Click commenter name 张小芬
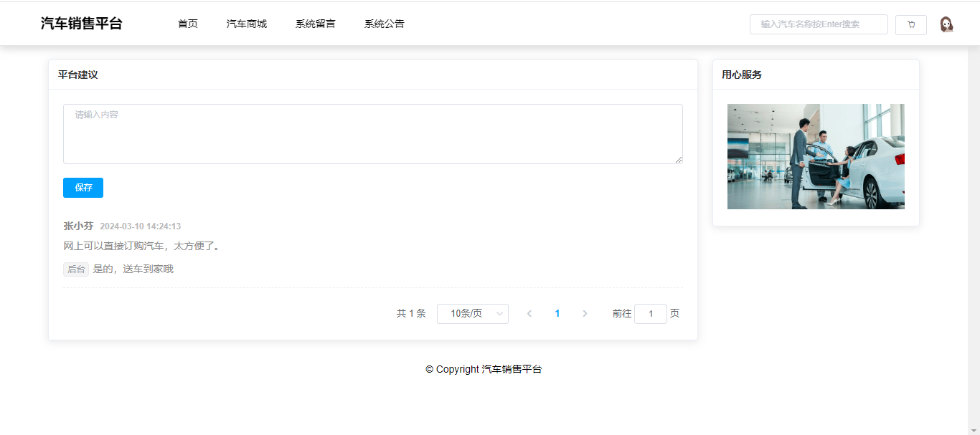The height and width of the screenshot is (435, 980). 78,226
